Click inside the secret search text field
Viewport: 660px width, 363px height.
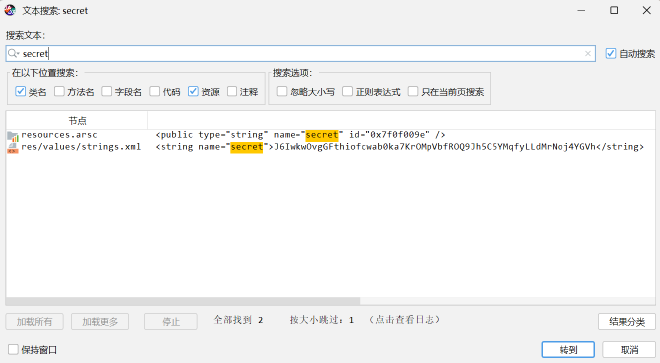(x=301, y=53)
